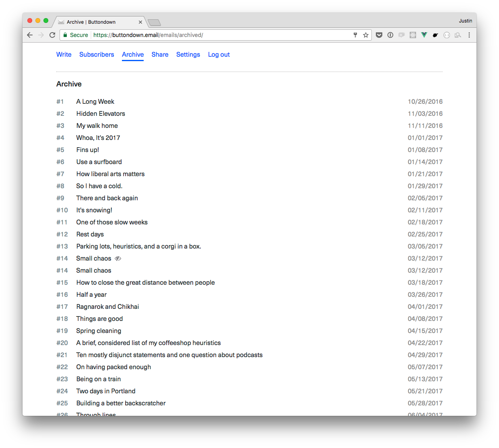Click the black hand-shaped extension icon

[x=435, y=35]
